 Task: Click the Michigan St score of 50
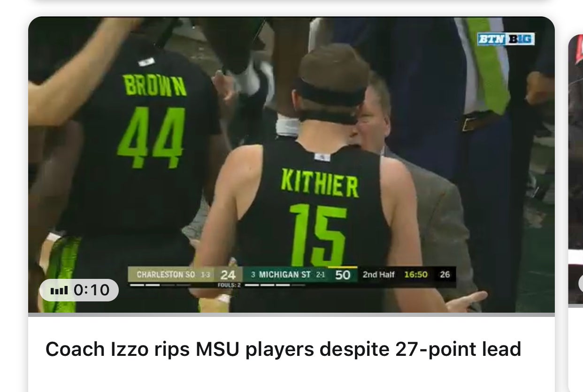343,275
